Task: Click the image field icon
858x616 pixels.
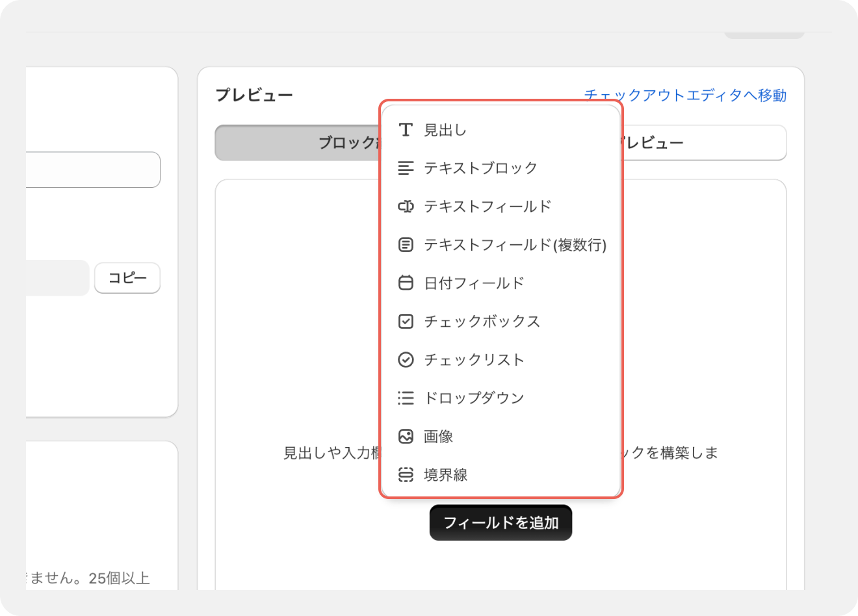Action: coord(406,437)
